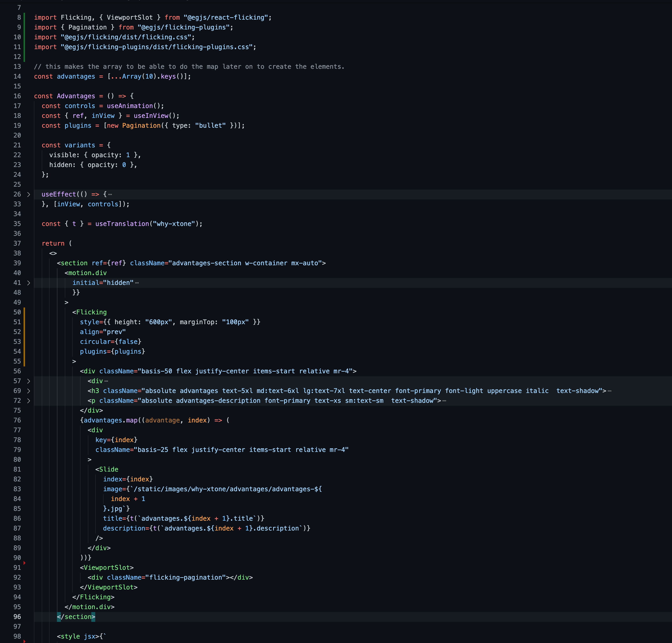Viewport: 672px width, 643px height.
Task: Click the ViewportSlot opening tag on line 91
Action: [x=107, y=567]
